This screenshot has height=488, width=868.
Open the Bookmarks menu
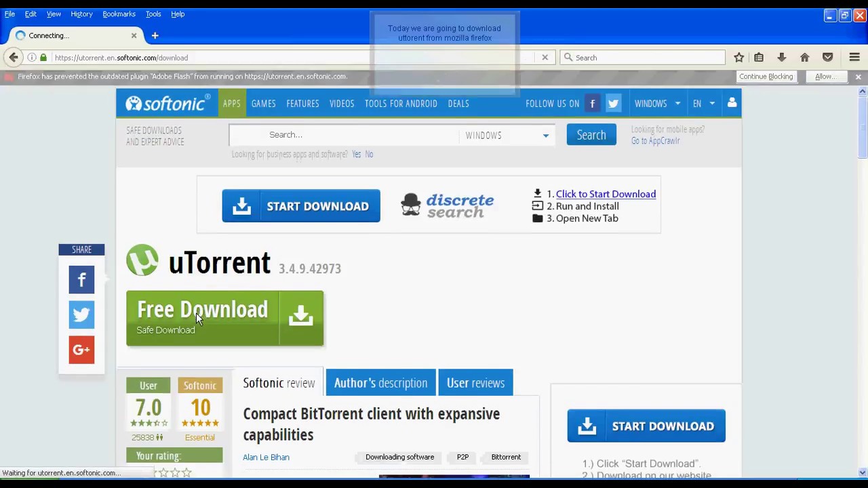pyautogui.click(x=119, y=14)
